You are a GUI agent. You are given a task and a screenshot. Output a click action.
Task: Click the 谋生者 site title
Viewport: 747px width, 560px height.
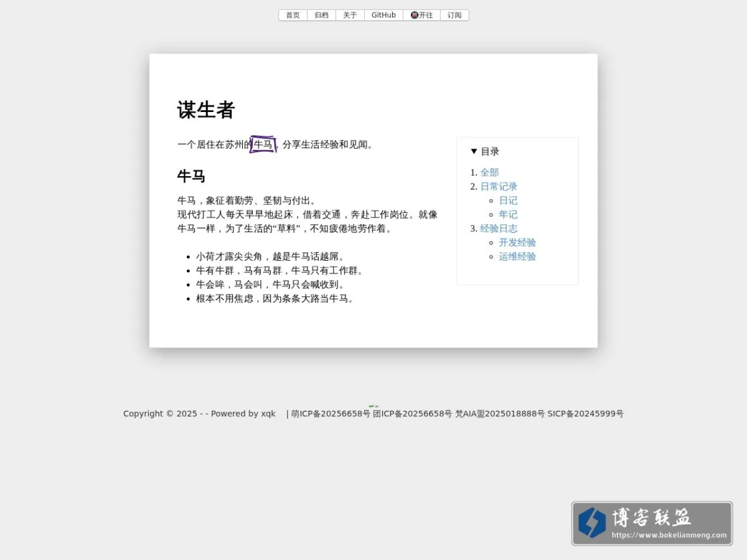[x=206, y=110]
